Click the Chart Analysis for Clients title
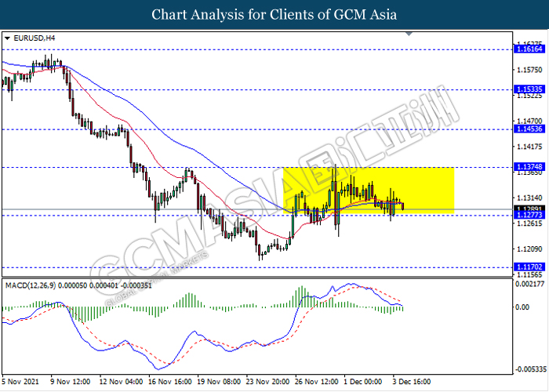 click(x=274, y=15)
